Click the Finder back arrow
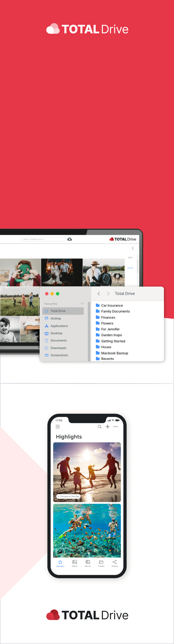 pos(99,294)
